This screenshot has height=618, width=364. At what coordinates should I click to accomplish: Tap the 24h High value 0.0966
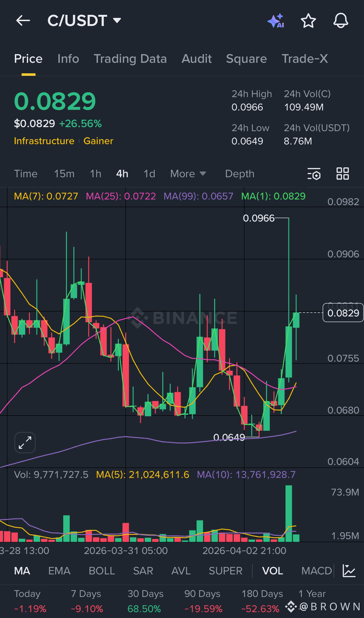pos(247,107)
